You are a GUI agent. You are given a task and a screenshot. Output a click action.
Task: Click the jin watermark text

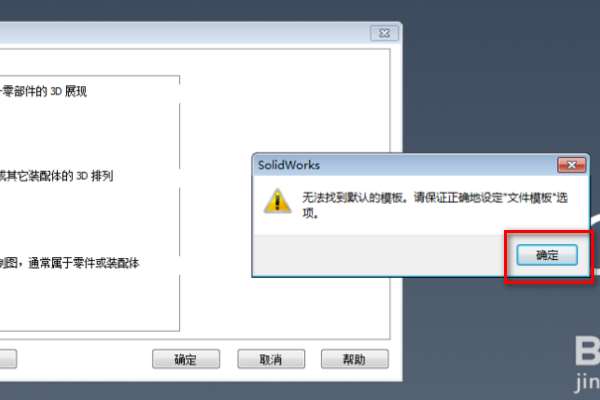(x=587, y=381)
